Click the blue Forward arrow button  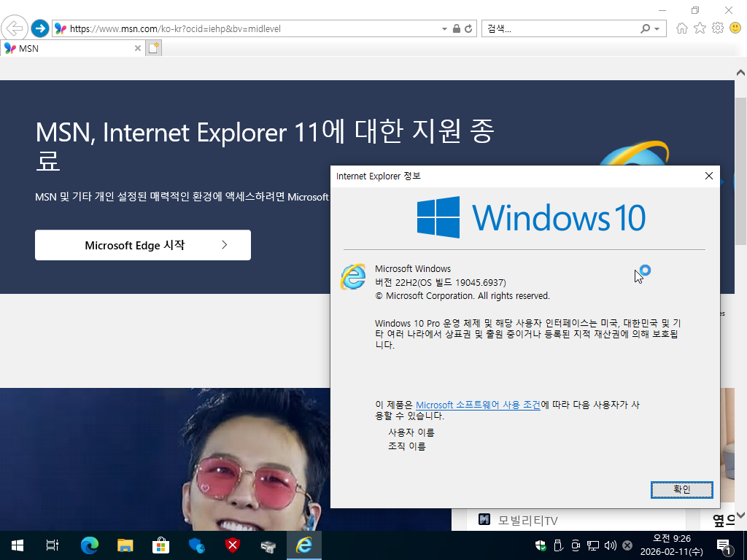(40, 28)
